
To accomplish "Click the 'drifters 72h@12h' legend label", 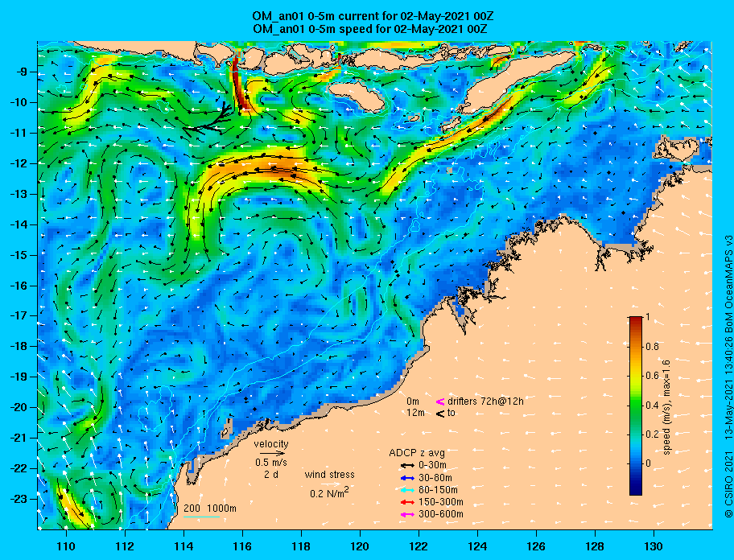I will pyautogui.click(x=485, y=401).
